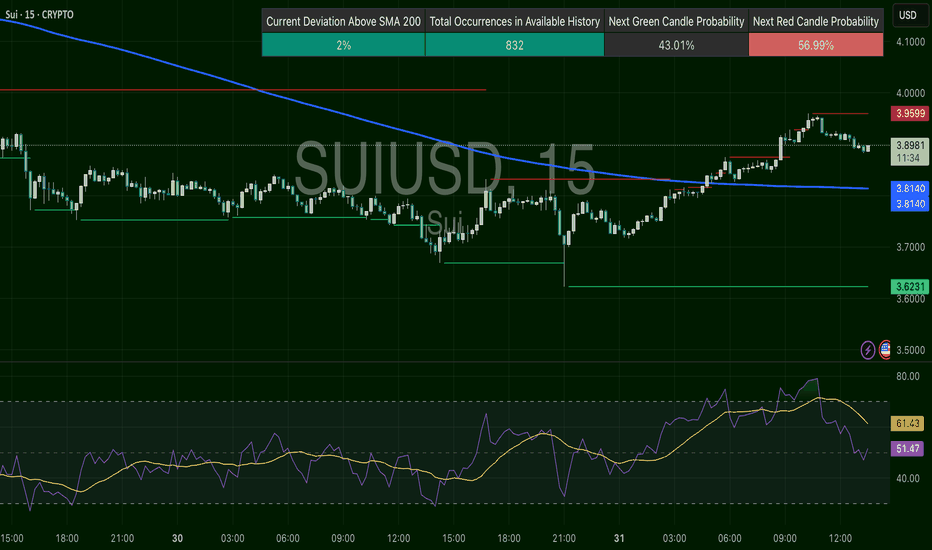Viewport: 932px width, 550px height.
Task: Click the 56.99% red candle probability cell
Action: coord(816,45)
